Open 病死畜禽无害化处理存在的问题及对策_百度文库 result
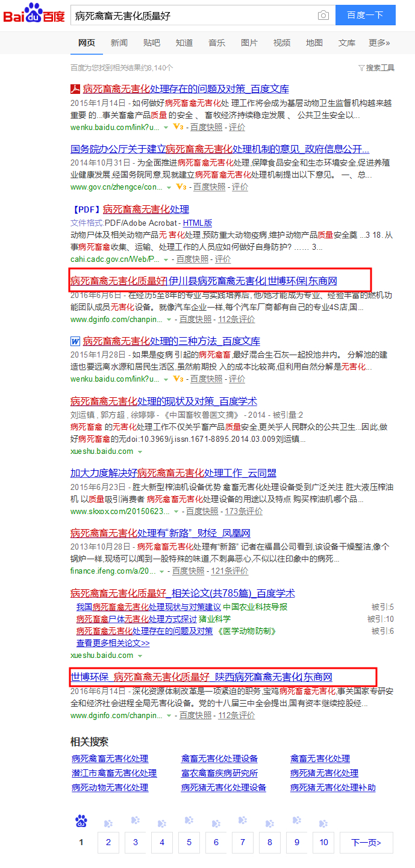 point(186,89)
